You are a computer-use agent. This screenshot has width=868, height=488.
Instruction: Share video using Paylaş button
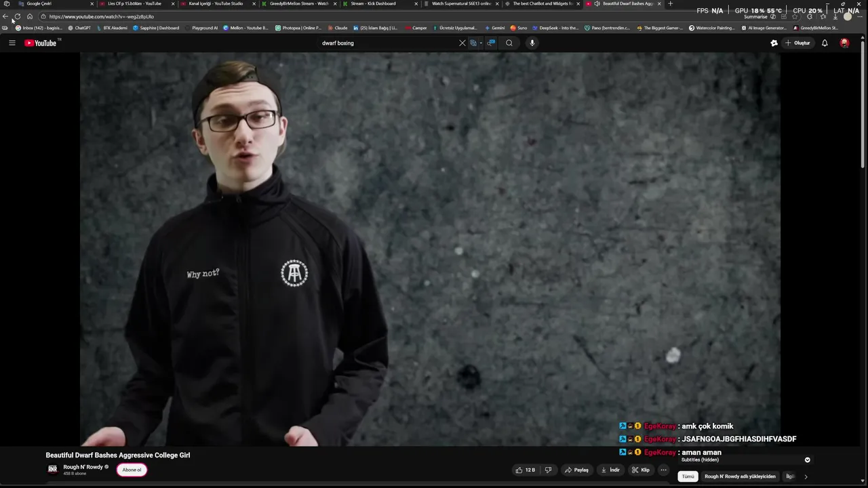pyautogui.click(x=577, y=470)
